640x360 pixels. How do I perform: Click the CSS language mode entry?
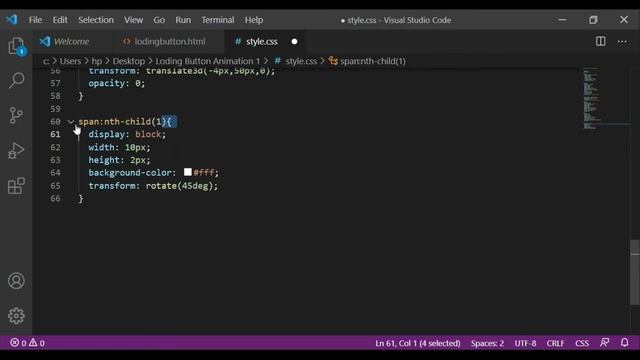point(582,343)
